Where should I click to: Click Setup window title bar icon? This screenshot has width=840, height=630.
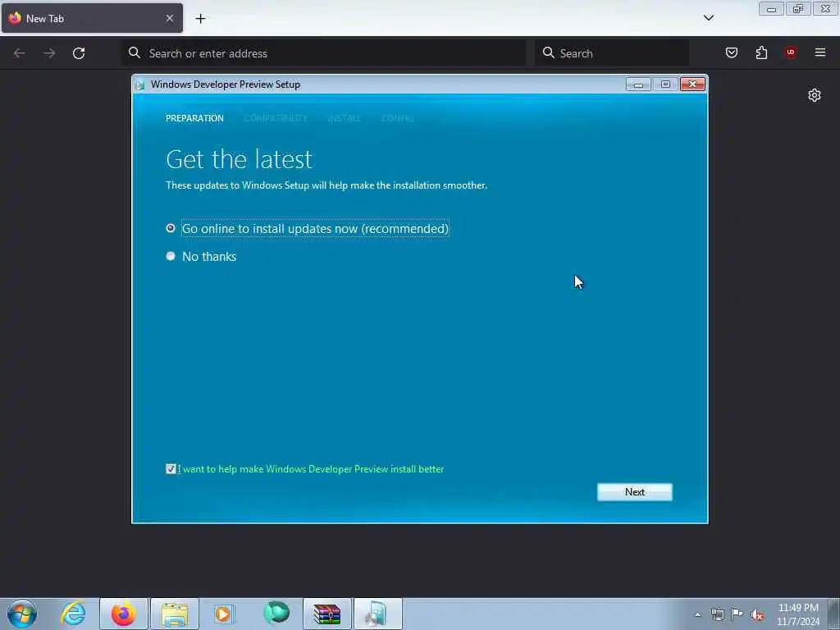139,84
